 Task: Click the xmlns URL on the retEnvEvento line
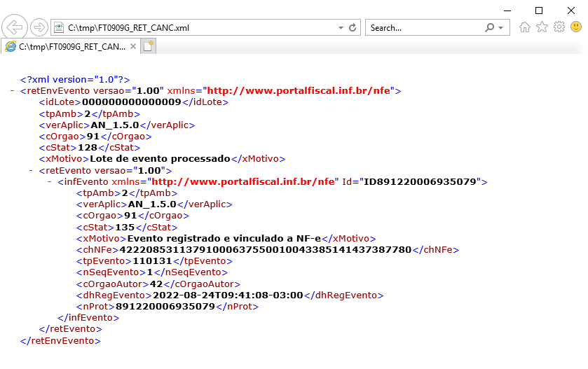pos(299,90)
